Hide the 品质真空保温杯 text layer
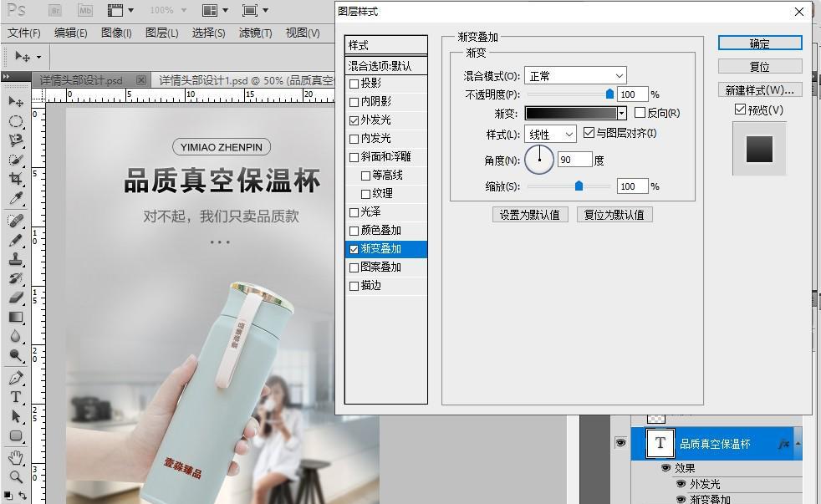Image resolution: width=821 pixels, height=504 pixels. click(x=620, y=443)
